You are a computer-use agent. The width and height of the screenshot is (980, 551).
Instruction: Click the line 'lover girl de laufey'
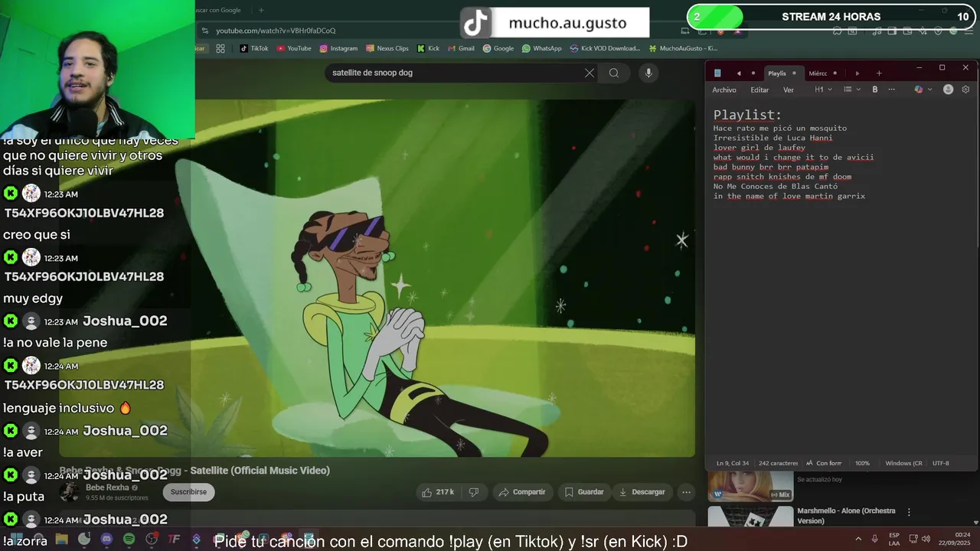click(759, 148)
